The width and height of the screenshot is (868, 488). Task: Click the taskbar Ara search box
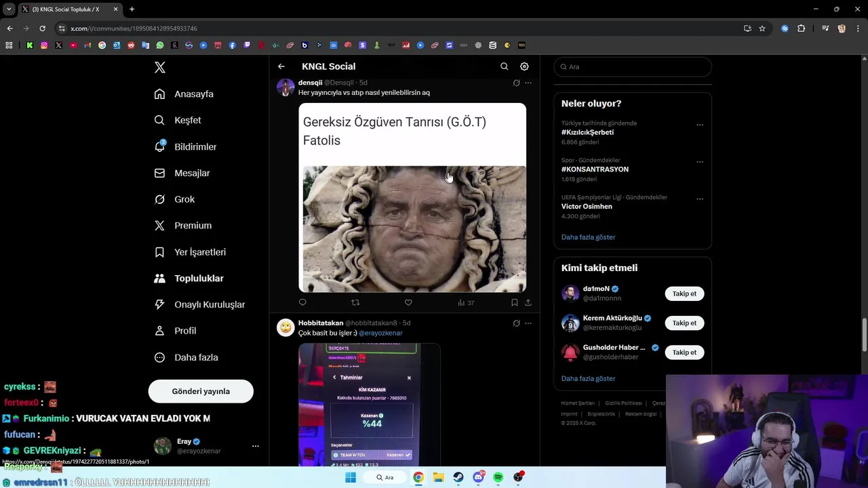point(384,477)
